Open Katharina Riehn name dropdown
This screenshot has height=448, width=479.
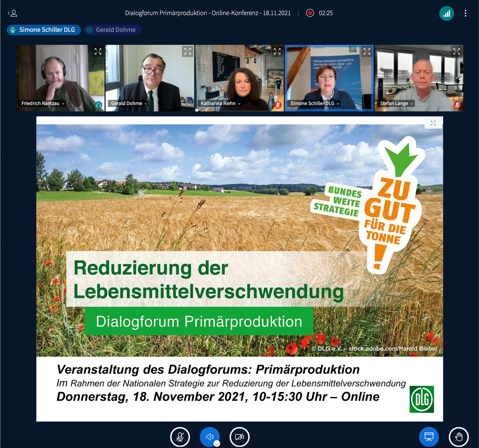(220, 103)
